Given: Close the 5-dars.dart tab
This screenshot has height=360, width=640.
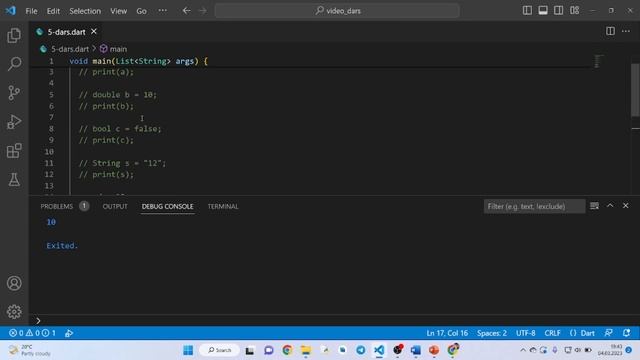Looking at the screenshot, I should point(94,31).
